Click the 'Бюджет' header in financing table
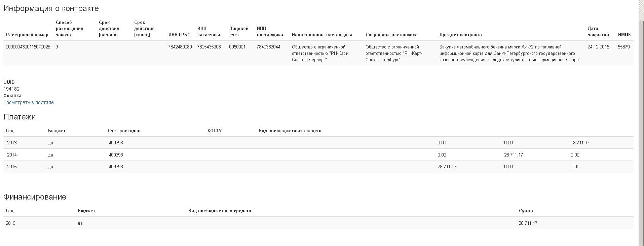The image size is (644, 246). click(86, 211)
